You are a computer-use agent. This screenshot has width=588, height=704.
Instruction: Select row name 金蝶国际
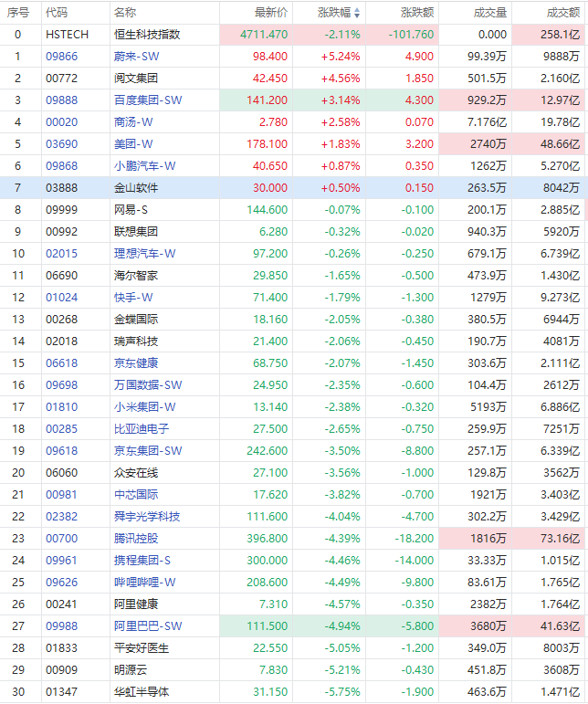tap(136, 320)
